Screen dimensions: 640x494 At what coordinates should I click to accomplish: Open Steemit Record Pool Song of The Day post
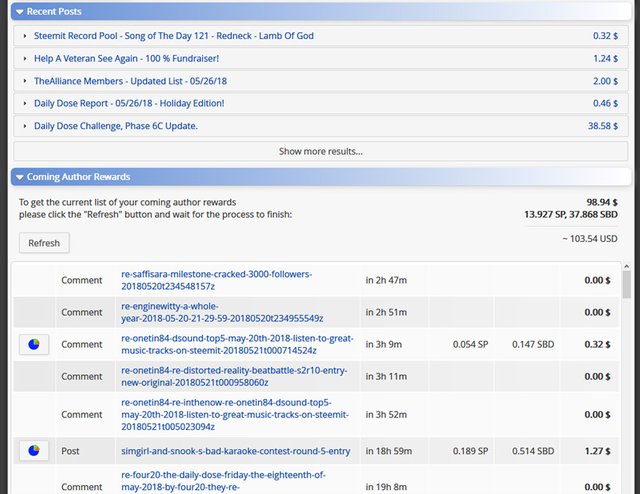174,36
